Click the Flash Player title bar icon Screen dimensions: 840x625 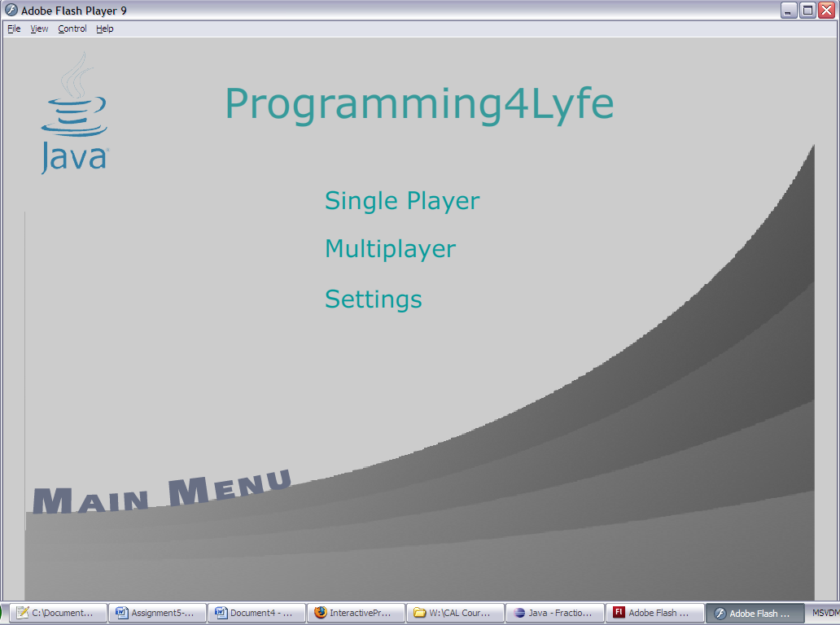(x=11, y=11)
